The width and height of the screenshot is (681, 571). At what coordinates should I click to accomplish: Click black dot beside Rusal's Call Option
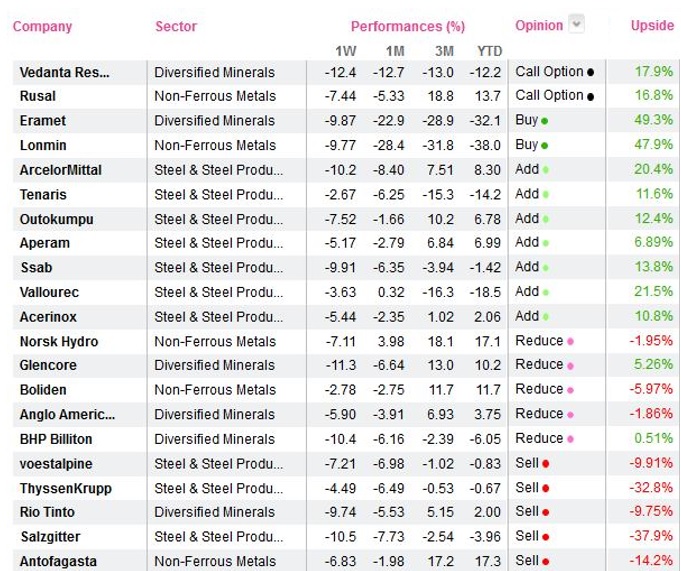tap(591, 97)
